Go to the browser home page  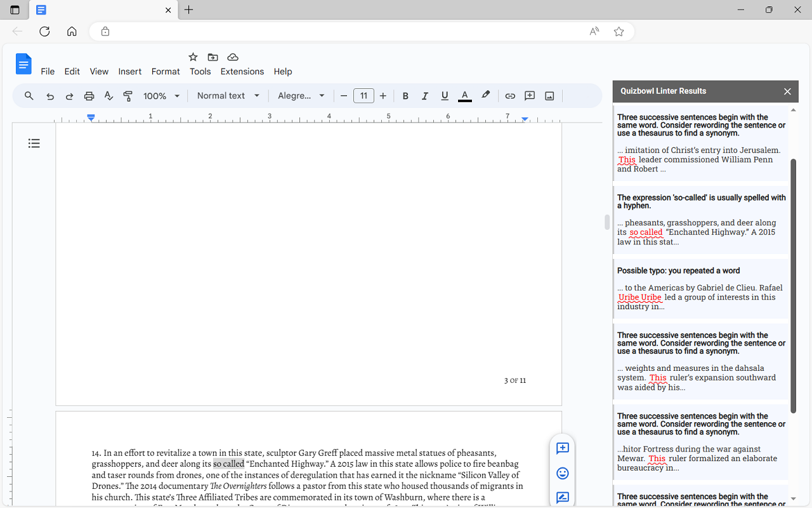(x=72, y=32)
